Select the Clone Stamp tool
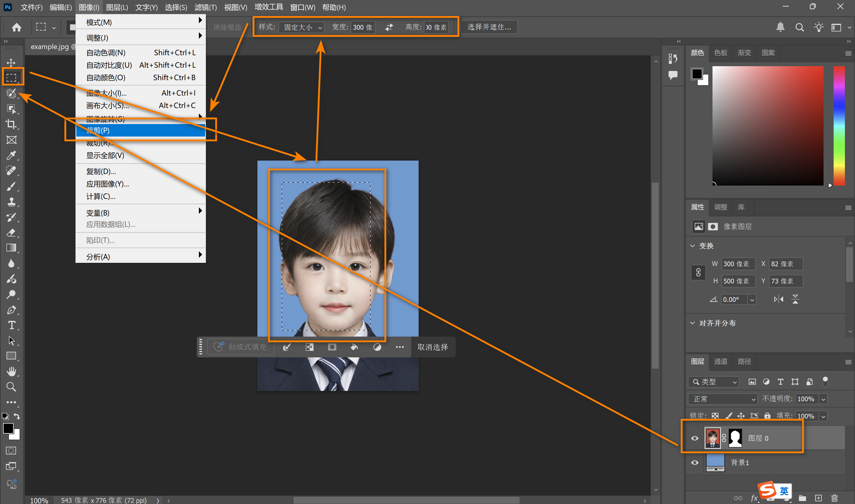This screenshot has height=504, width=855. 11,202
